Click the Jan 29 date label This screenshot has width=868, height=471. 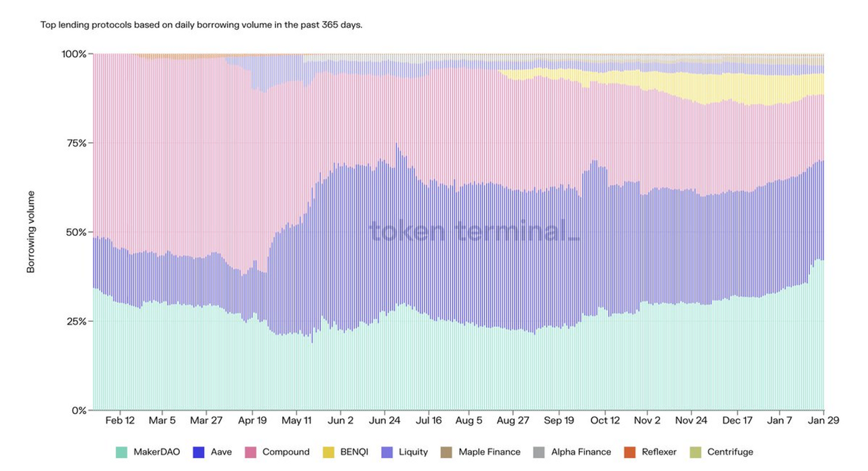tap(825, 420)
